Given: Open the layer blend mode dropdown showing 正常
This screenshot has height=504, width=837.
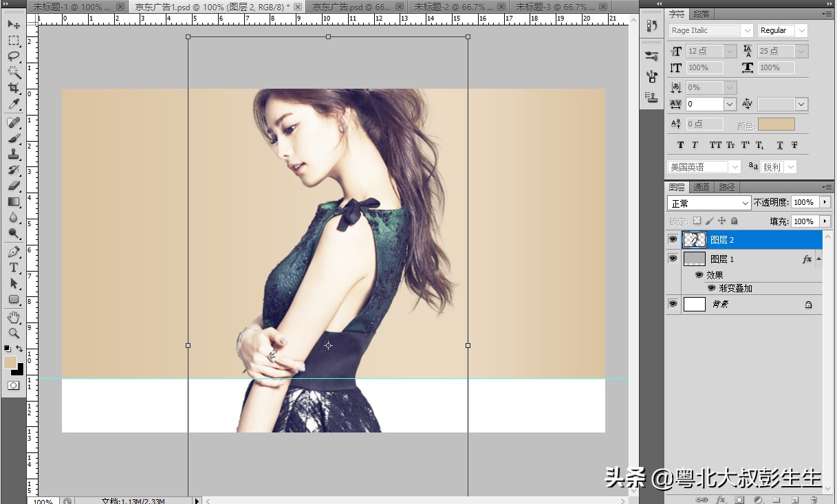Looking at the screenshot, I should click(708, 202).
